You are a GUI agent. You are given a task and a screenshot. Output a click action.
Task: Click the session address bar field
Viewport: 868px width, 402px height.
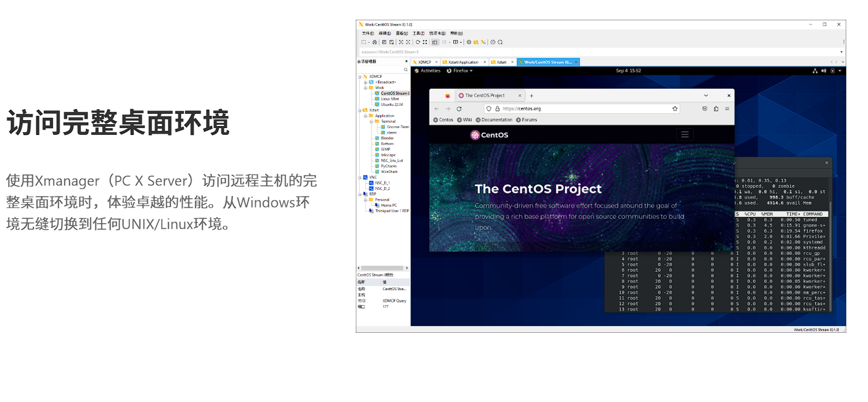pos(601,52)
